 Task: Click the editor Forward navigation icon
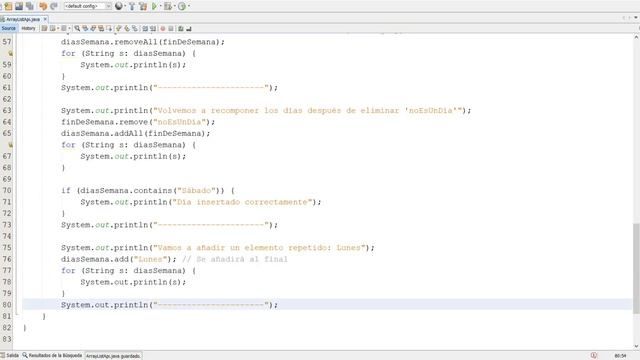(x=64, y=28)
